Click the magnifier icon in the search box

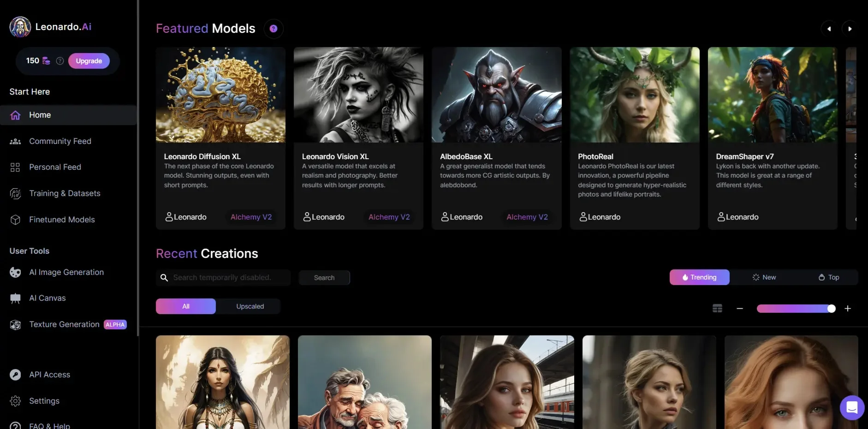(x=164, y=278)
